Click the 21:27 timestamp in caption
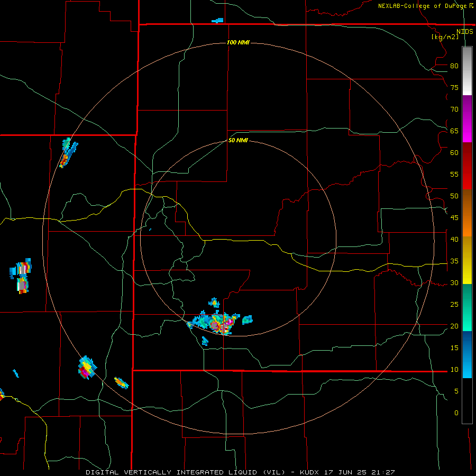 (383, 472)
